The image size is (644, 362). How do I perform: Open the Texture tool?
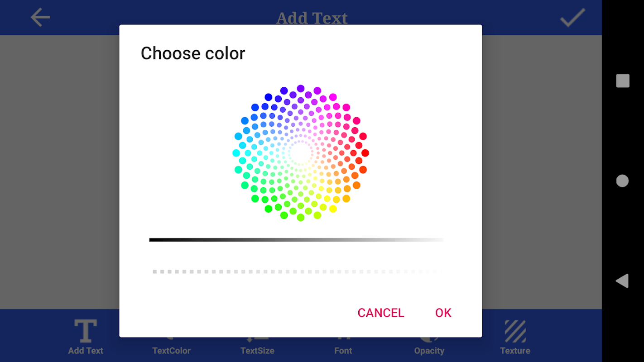[x=515, y=337]
